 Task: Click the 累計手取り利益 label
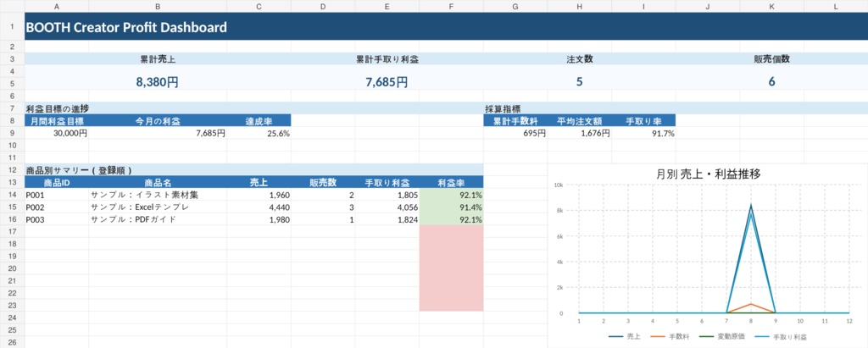coord(387,58)
